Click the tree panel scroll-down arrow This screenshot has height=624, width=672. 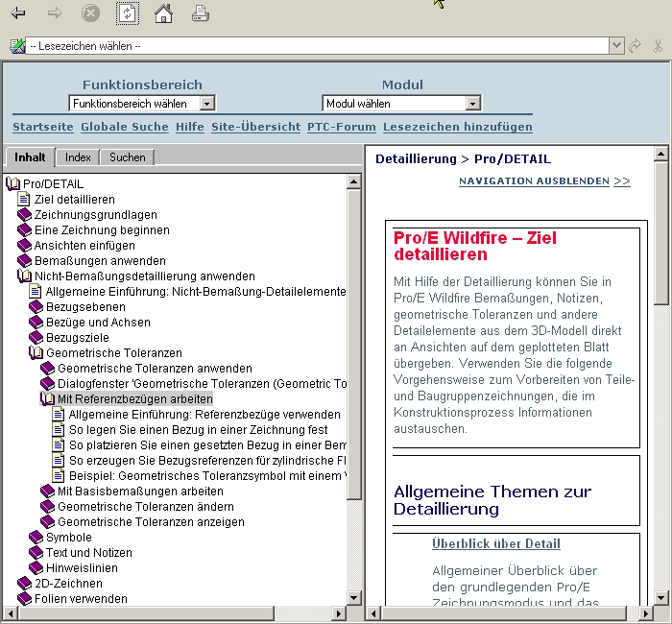tap(354, 598)
